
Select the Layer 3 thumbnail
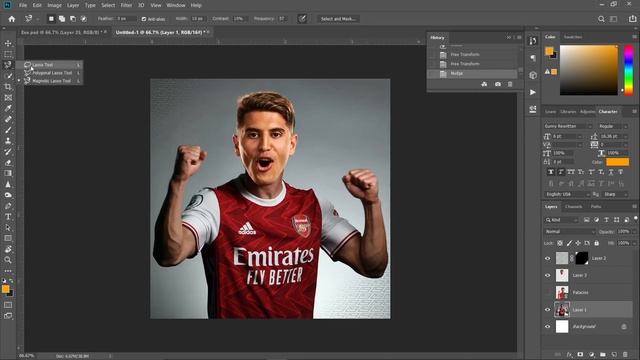coord(562,275)
